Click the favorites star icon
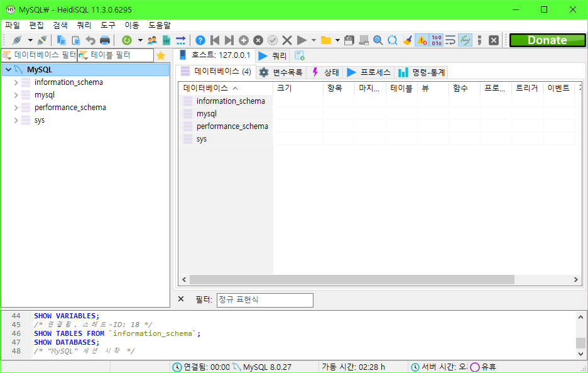The height and width of the screenshot is (373, 588). (x=161, y=55)
